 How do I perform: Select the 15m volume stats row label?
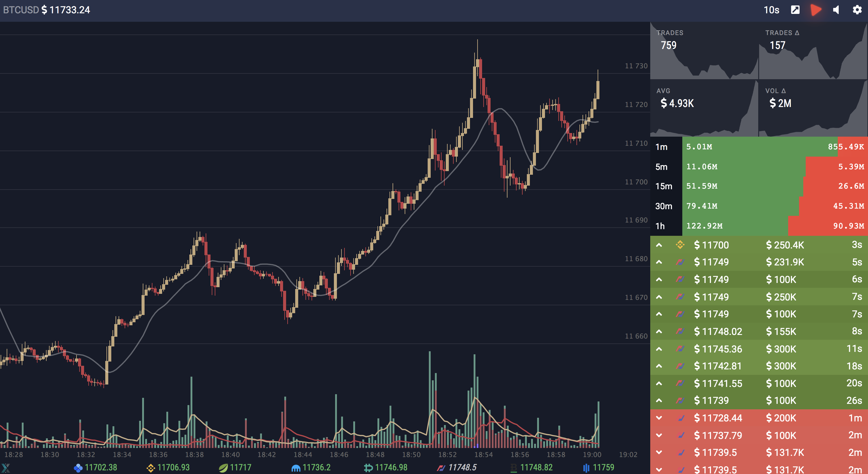pos(664,186)
